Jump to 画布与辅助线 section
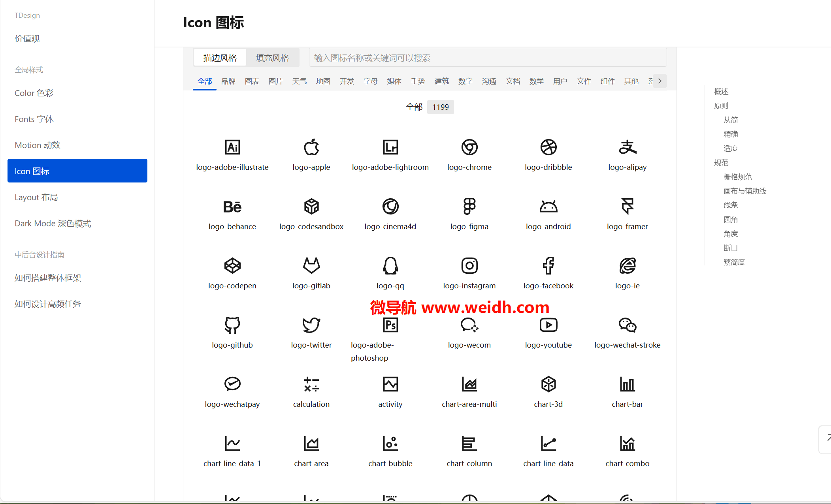 (745, 191)
